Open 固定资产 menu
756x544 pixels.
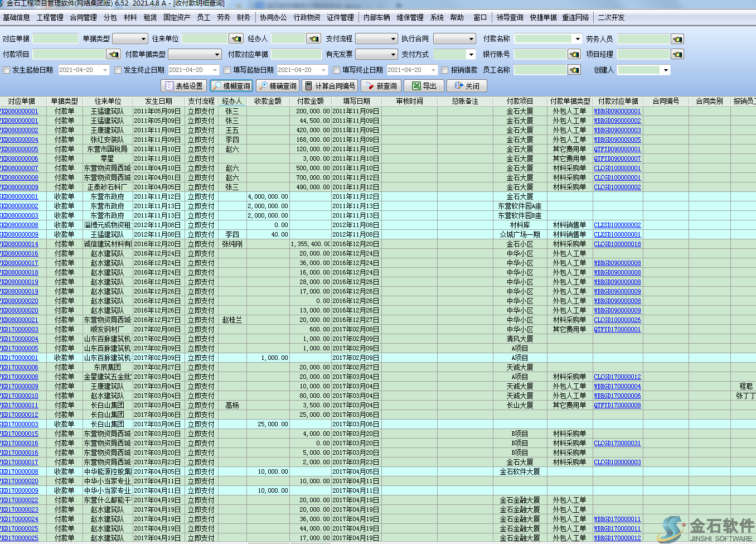click(177, 17)
